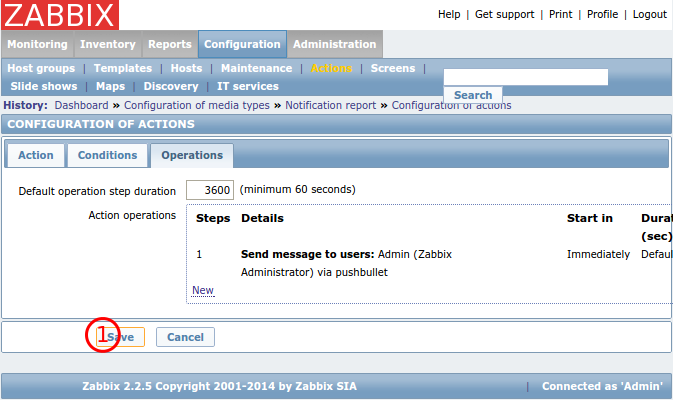Open the Maintenance submenu
Screen dimensions: 673x400
(x=256, y=68)
